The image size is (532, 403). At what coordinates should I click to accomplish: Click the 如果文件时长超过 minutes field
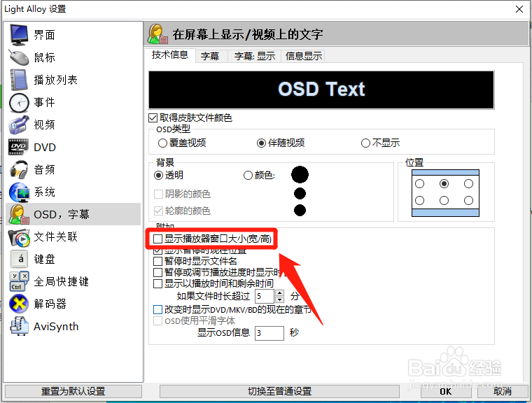265,296
